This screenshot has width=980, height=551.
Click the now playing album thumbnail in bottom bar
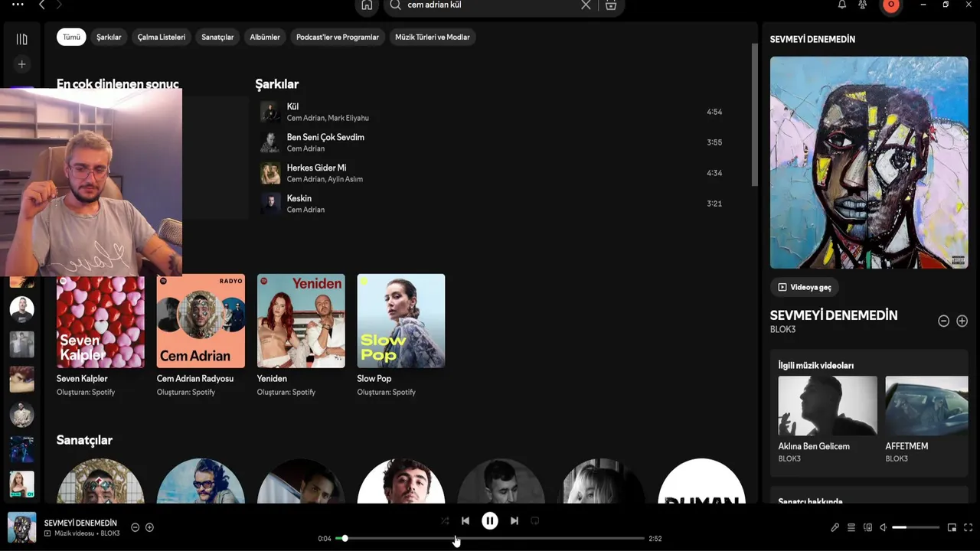21,527
